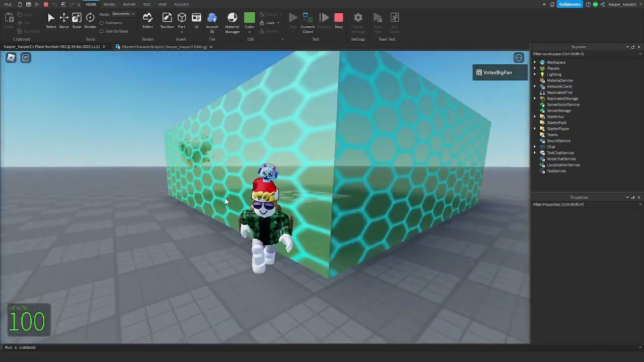Screen dimensions: 644x362
Task: Close the Kasper_Kasper2's Place tab
Action: [x=104, y=47]
